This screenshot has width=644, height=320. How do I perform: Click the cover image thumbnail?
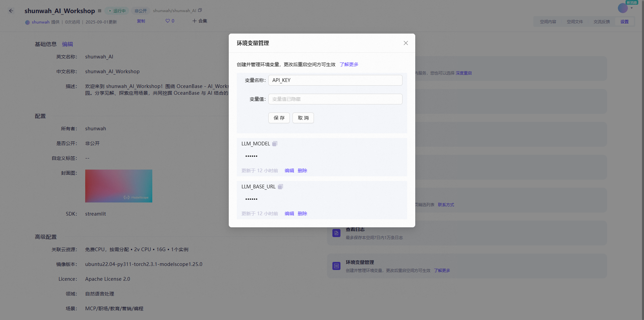[x=118, y=186]
